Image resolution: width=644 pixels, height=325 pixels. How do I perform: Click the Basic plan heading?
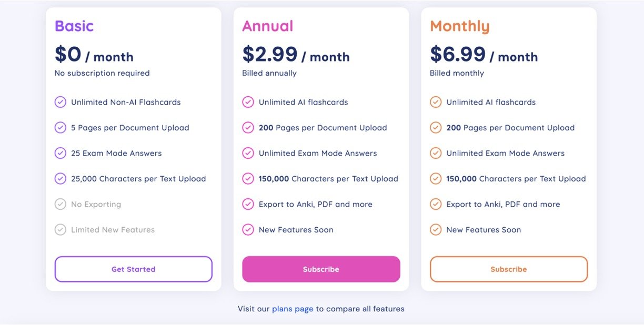click(x=74, y=26)
